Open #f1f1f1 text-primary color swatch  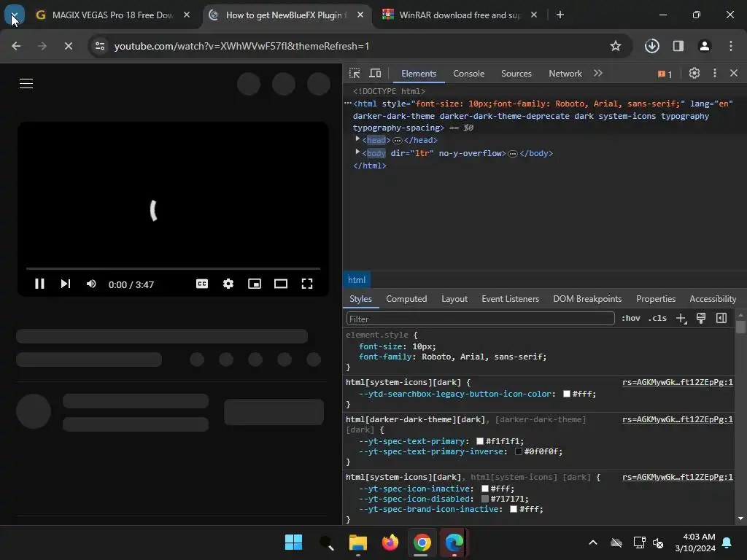[480, 441]
